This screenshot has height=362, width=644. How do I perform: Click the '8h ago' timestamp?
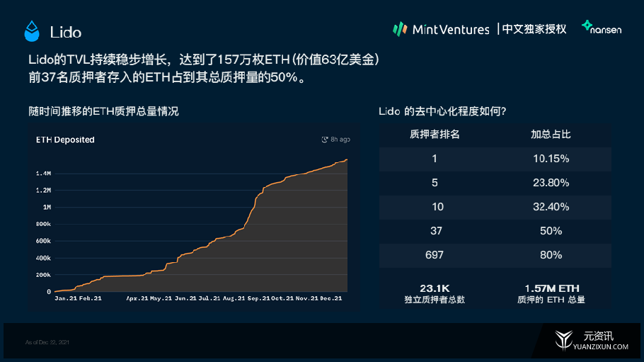pyautogui.click(x=340, y=140)
